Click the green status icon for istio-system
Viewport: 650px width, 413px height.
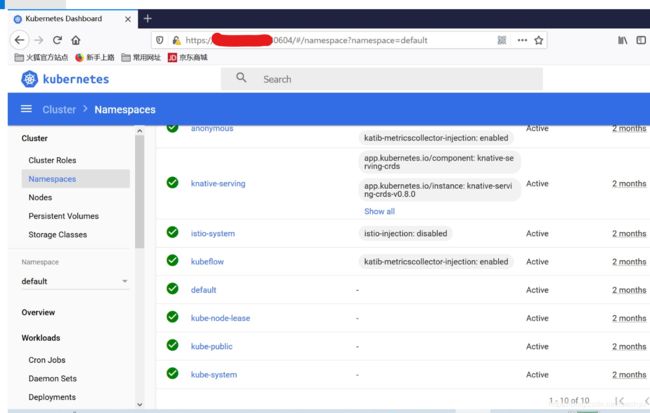(x=172, y=232)
